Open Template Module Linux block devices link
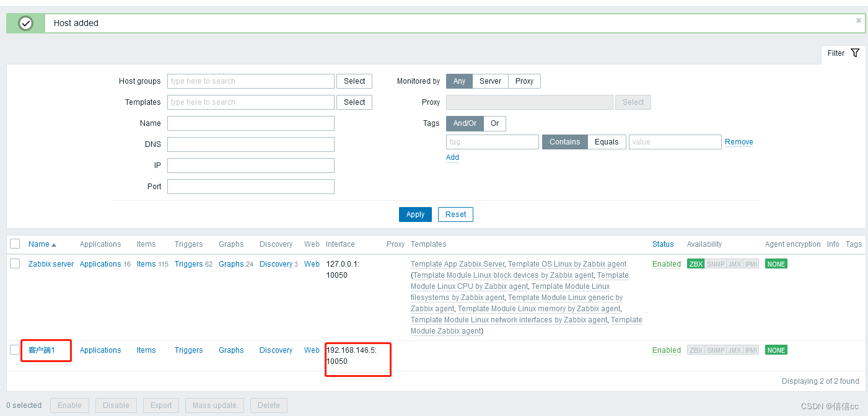Image resolution: width=868 pixels, height=416 pixels. [x=503, y=275]
